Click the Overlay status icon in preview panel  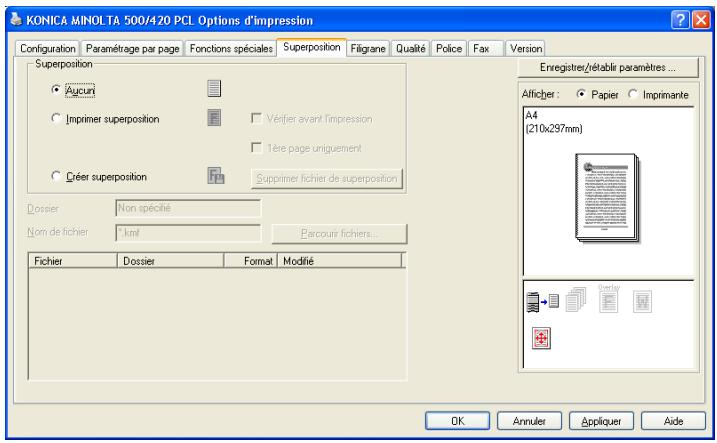(x=609, y=299)
